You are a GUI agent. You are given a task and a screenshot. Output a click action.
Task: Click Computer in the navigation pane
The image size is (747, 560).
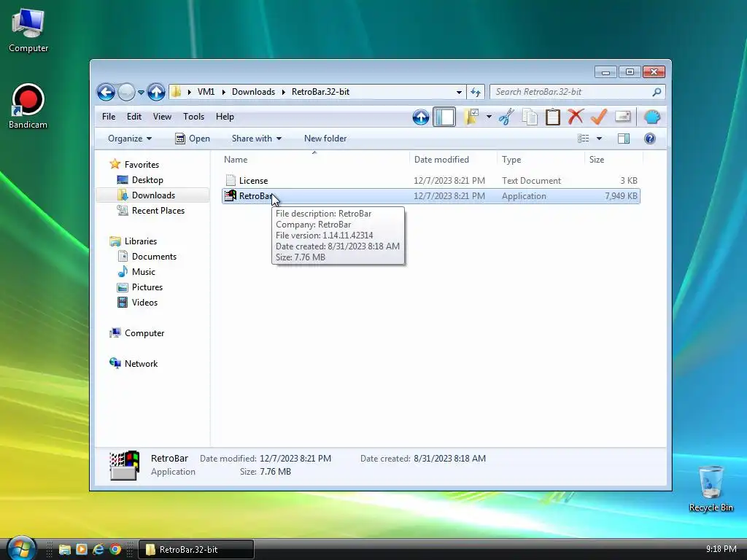[x=144, y=333]
